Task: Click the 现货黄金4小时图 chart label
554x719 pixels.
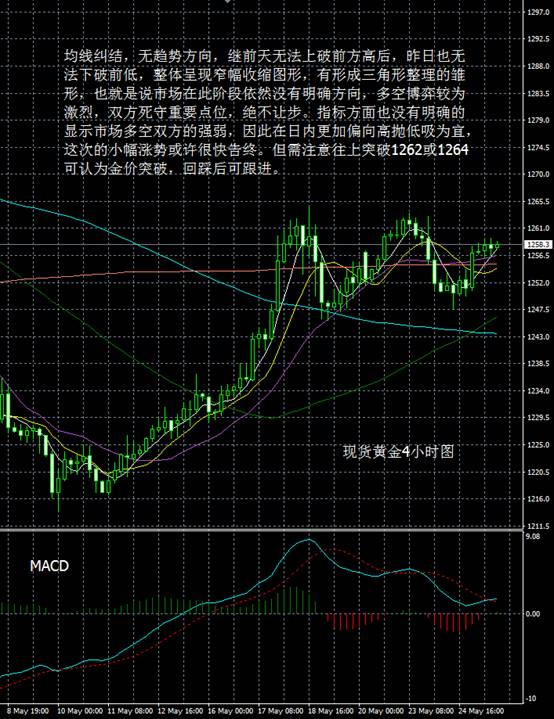Action: click(x=399, y=452)
